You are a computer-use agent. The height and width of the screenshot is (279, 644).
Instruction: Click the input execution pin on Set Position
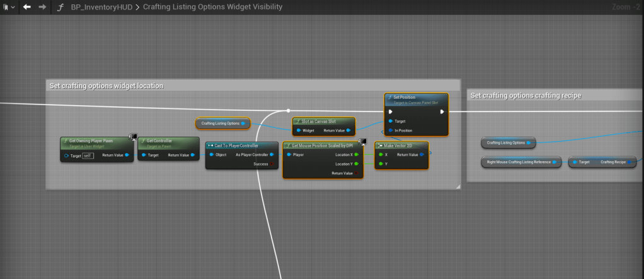tap(390, 111)
